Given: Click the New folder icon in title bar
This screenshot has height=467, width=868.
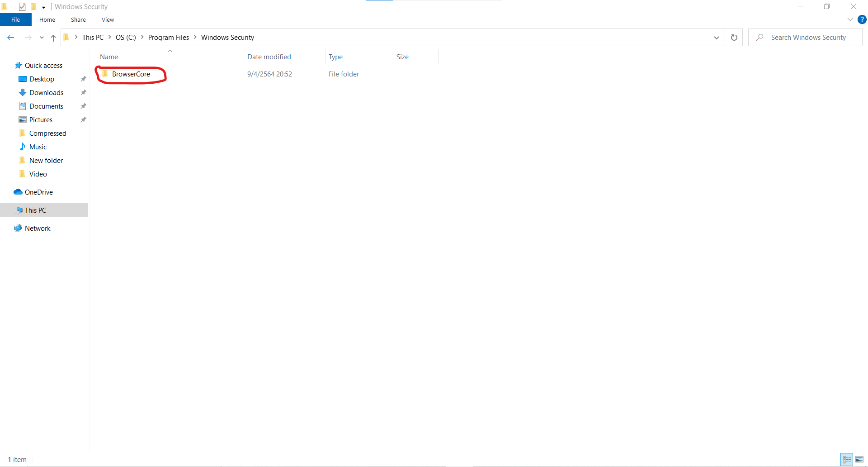Looking at the screenshot, I should (x=33, y=7).
